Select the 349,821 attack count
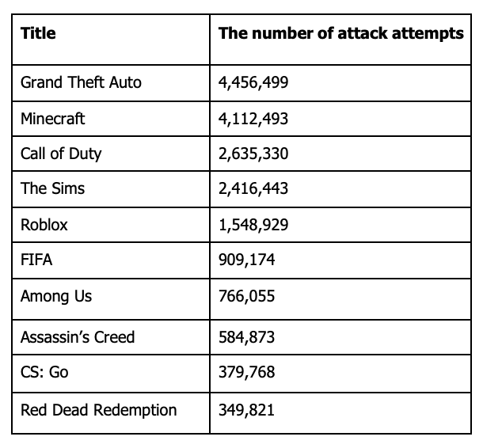 coord(247,410)
